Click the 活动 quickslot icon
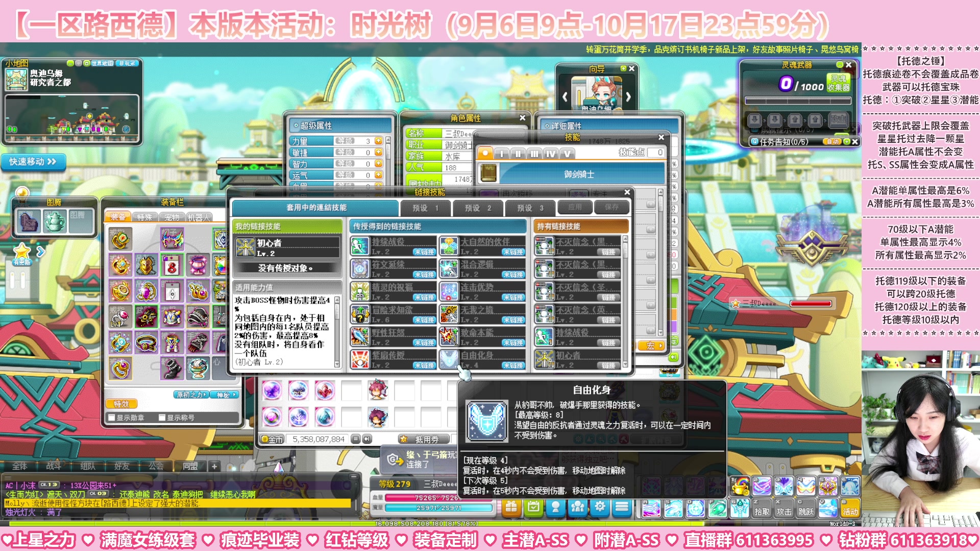This screenshot has width=980, height=551. click(x=850, y=508)
